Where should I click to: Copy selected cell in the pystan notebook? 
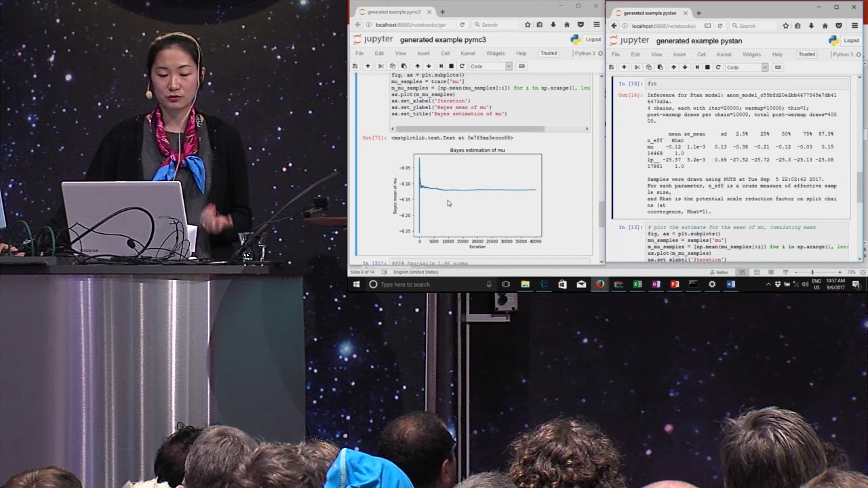click(x=648, y=67)
